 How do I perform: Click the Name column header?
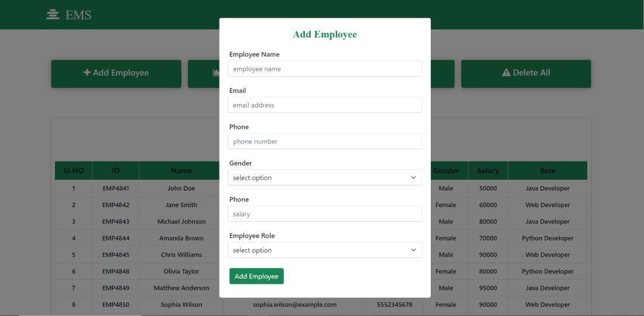tap(181, 170)
